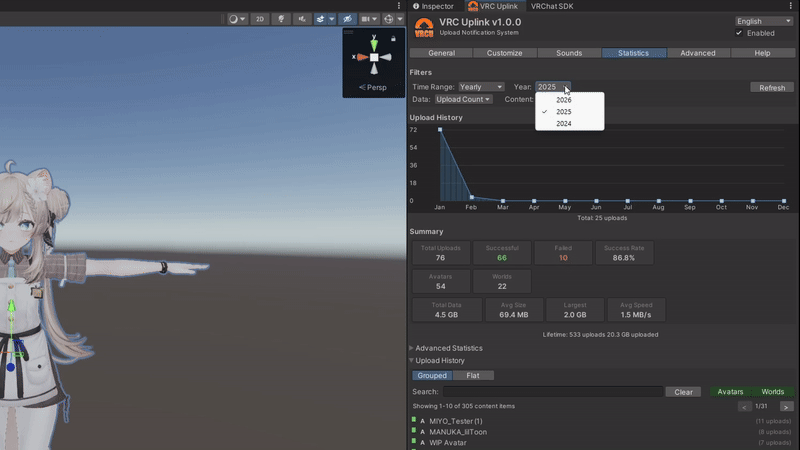Open the Data Upload Count dropdown

click(463, 99)
